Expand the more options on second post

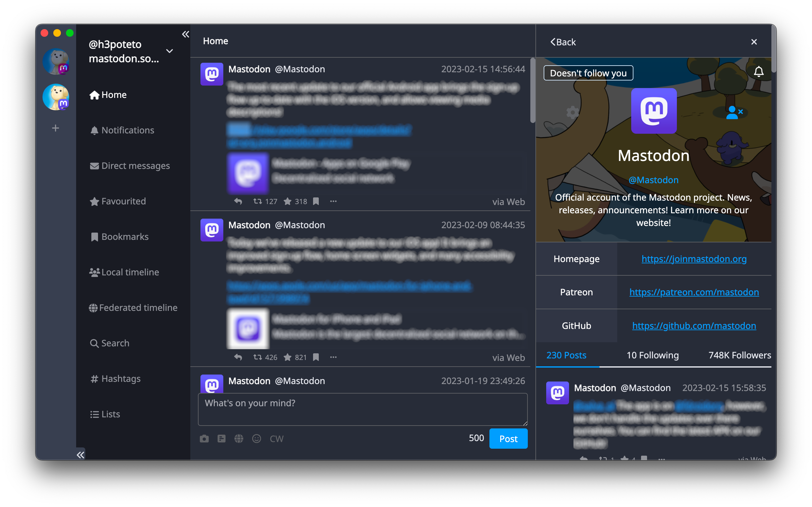[333, 357]
